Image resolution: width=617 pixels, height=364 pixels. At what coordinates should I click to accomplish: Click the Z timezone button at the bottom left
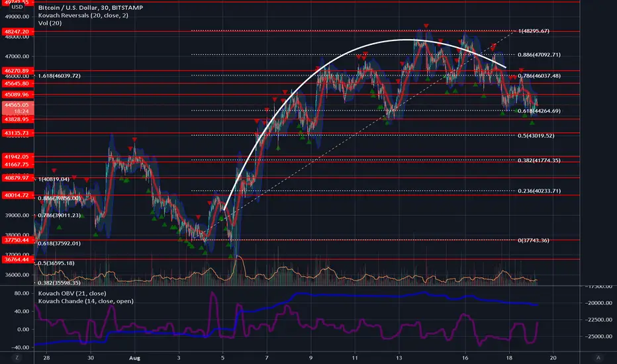click(x=17, y=357)
